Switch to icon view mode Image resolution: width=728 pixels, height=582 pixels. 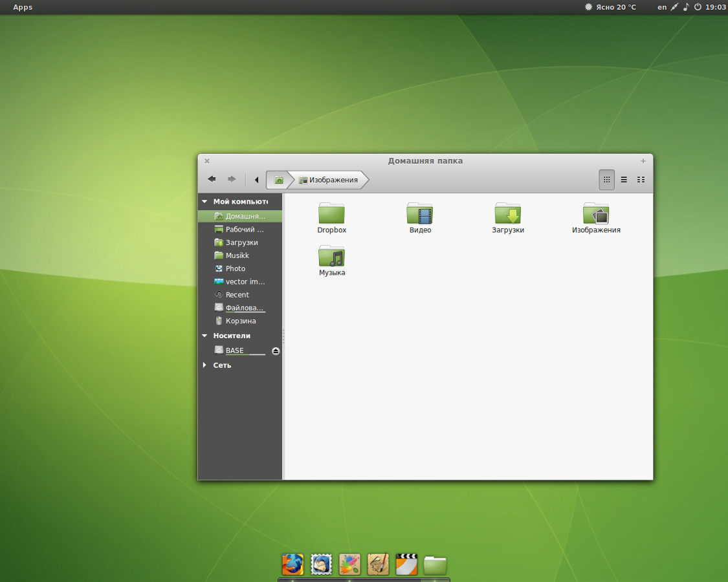coord(606,180)
